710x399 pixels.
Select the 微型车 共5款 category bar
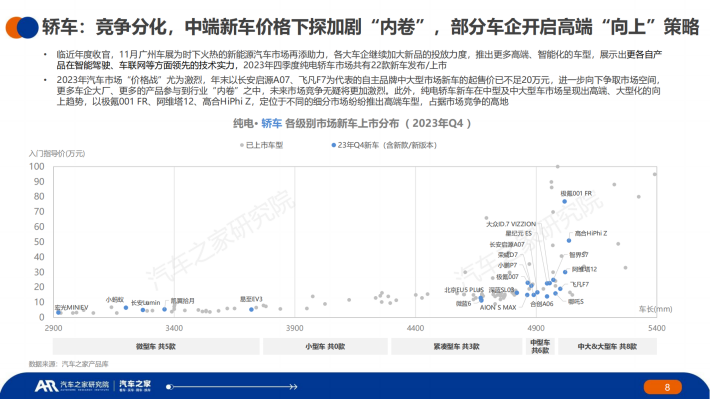156,346
